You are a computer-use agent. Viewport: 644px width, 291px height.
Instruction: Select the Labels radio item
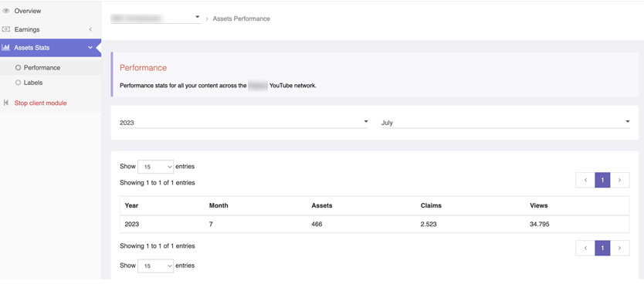click(29, 83)
